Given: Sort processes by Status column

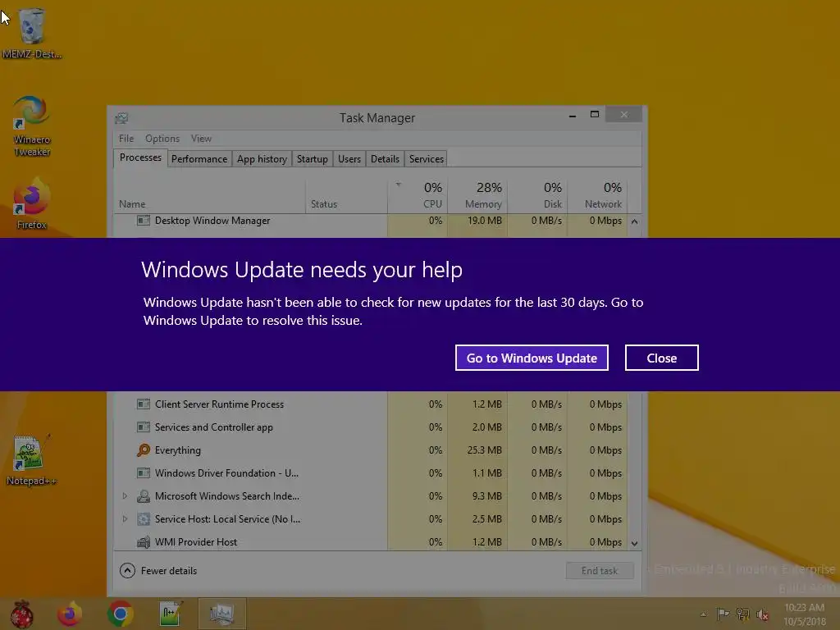Looking at the screenshot, I should (347, 197).
